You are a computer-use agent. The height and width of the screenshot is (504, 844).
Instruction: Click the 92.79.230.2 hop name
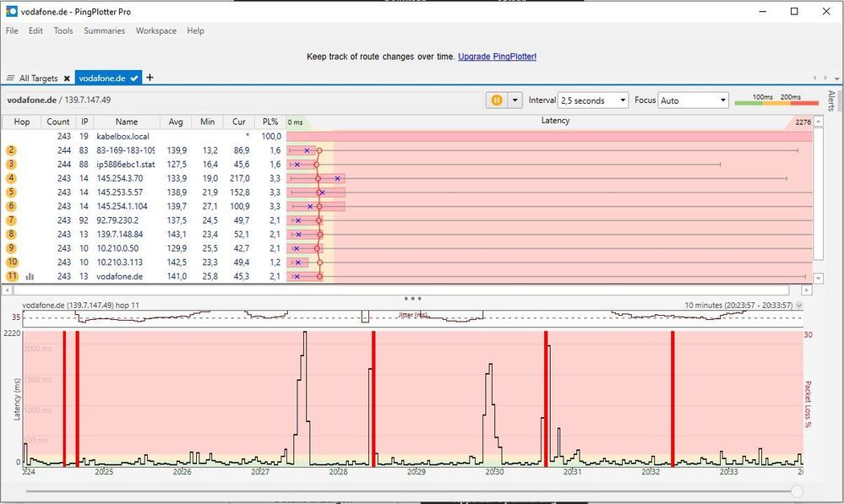[117, 220]
